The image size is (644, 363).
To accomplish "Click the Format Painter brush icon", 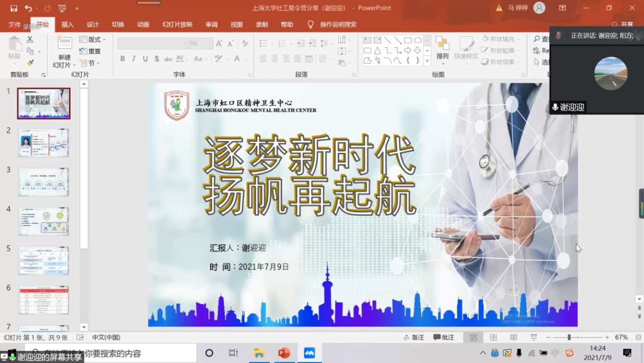I will [x=30, y=63].
